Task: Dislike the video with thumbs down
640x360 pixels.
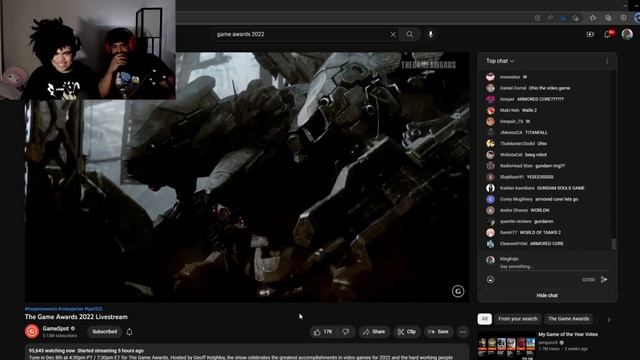Action: (x=347, y=332)
